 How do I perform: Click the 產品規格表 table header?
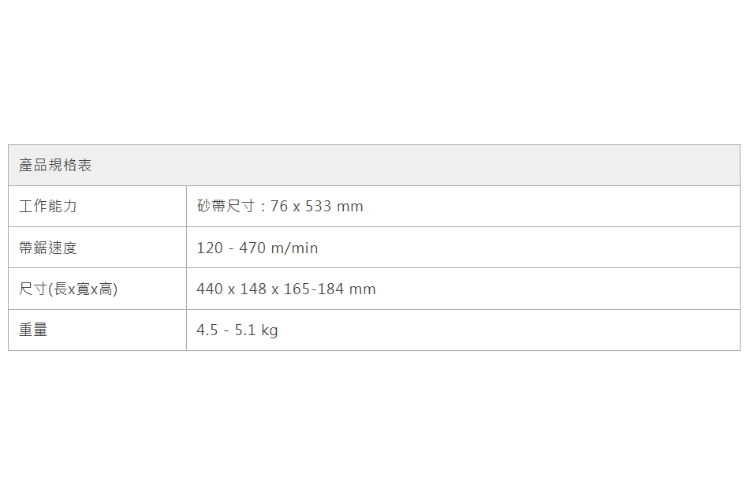click(x=56, y=165)
